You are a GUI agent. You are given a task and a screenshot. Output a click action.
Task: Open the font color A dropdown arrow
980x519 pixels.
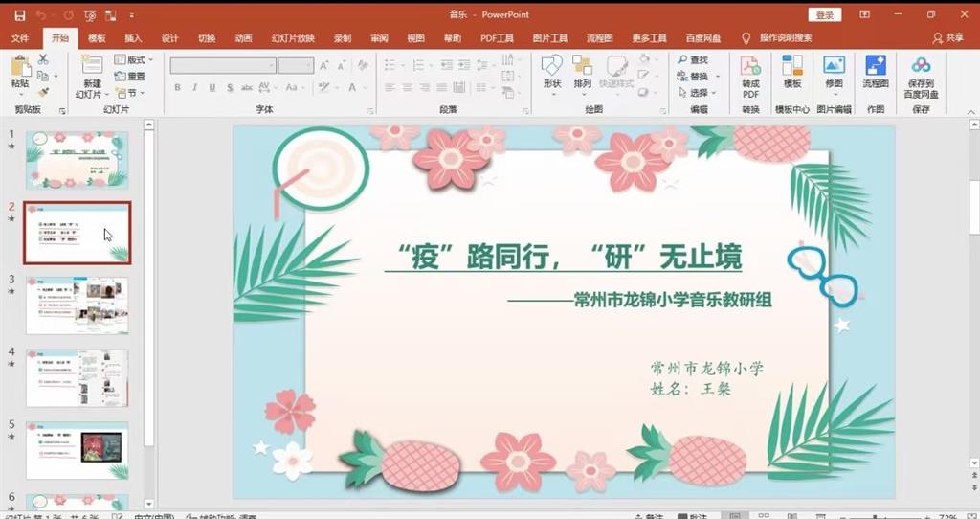coord(366,87)
